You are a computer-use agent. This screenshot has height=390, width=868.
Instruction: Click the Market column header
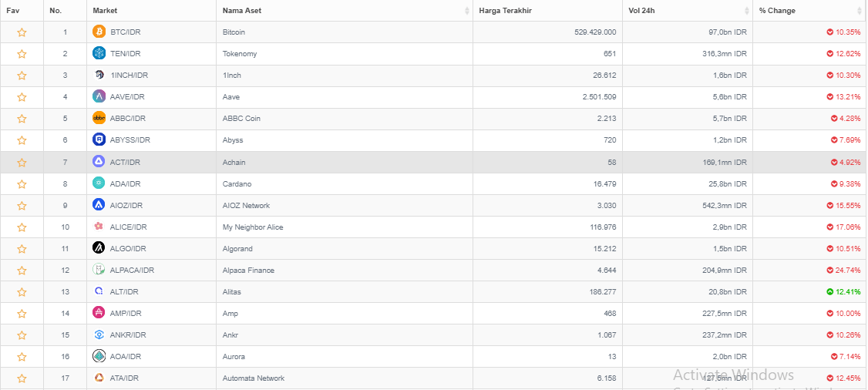pyautogui.click(x=105, y=11)
